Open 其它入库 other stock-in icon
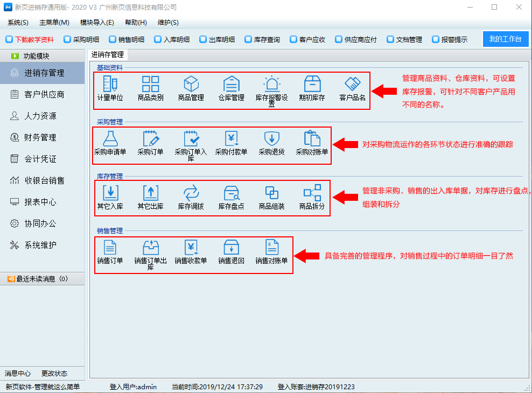 (110, 198)
